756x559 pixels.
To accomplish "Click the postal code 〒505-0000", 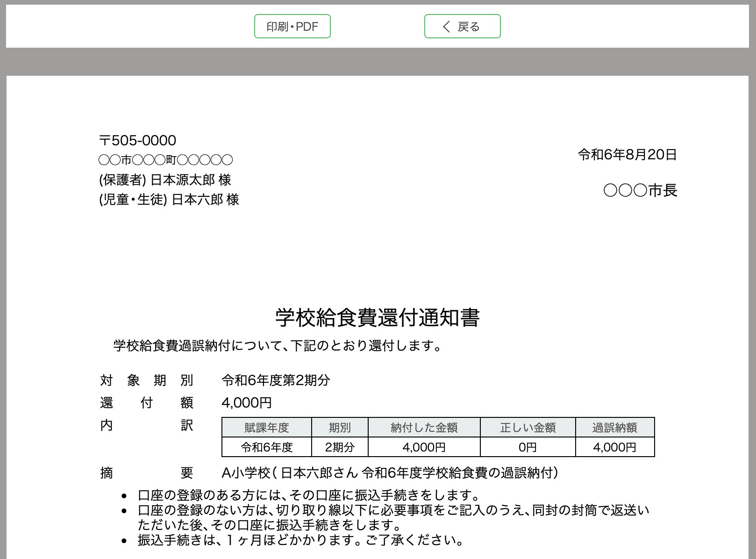I will coord(138,140).
